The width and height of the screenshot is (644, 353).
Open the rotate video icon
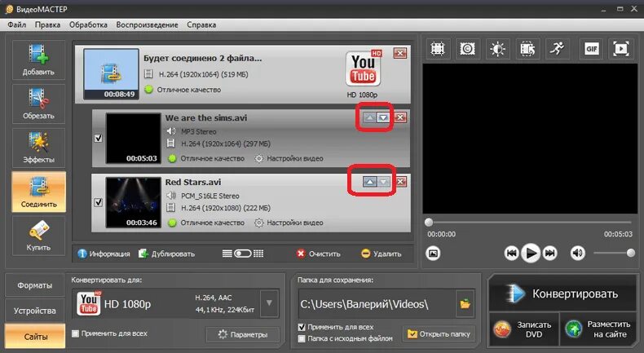pos(527,49)
